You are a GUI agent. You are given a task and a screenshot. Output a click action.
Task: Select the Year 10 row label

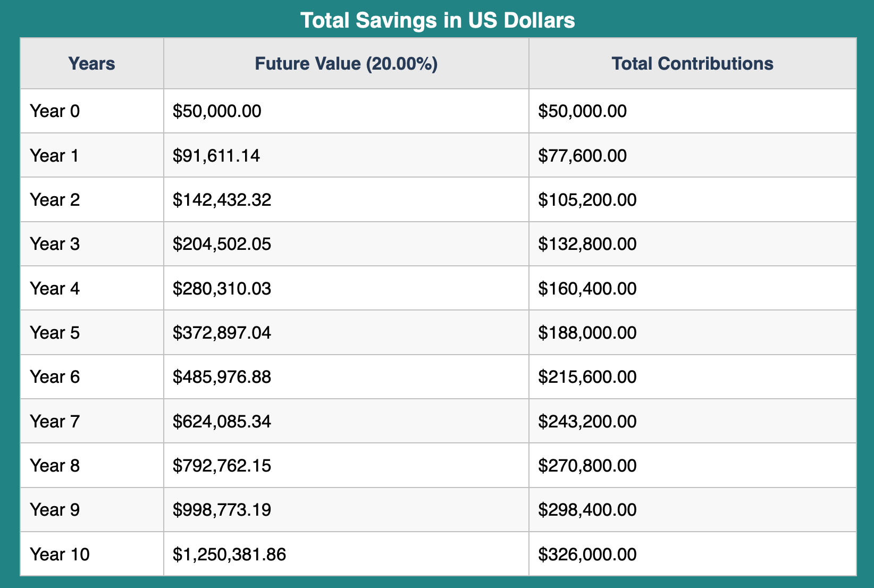[60, 555]
